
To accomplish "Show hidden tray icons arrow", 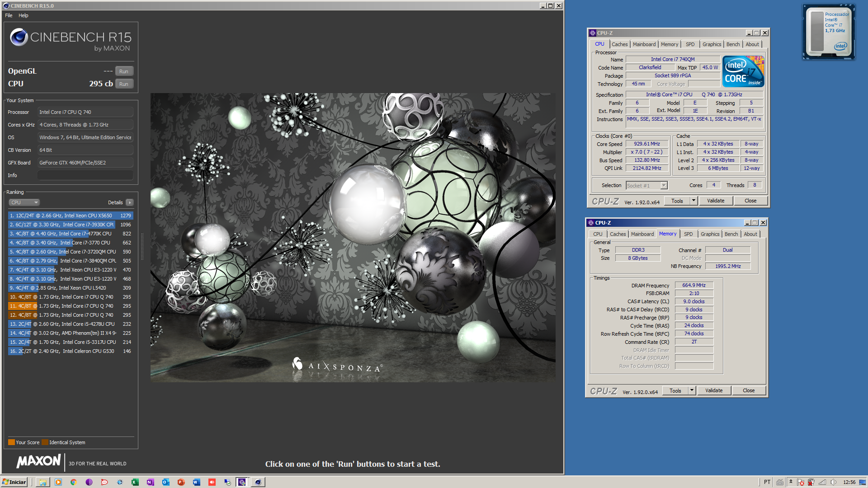I will [791, 482].
